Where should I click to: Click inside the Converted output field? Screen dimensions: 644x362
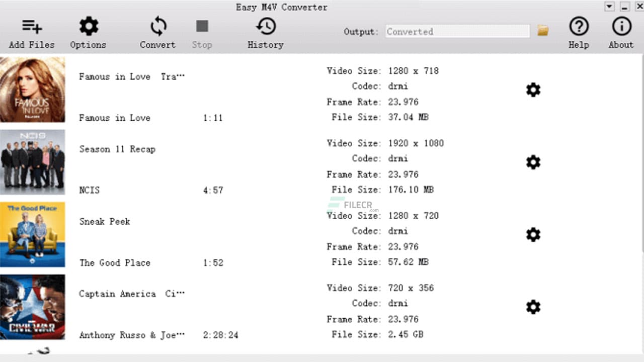pos(457,31)
